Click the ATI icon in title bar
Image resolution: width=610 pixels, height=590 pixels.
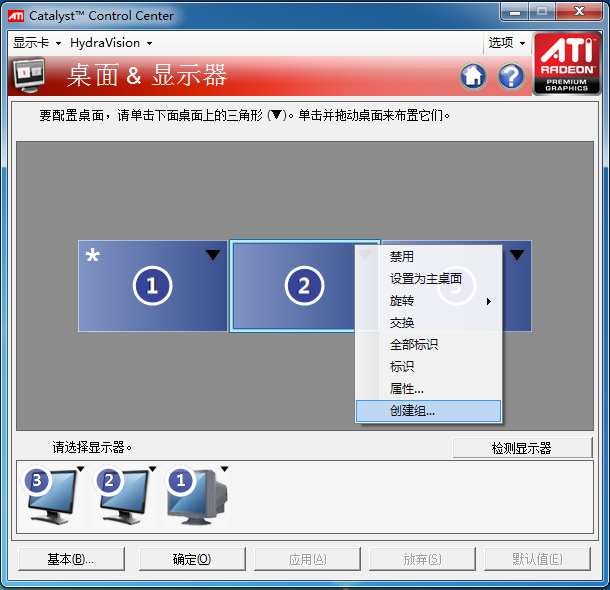coord(16,16)
